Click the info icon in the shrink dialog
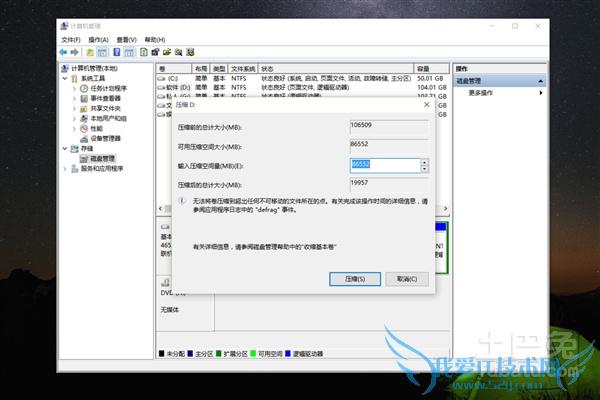This screenshot has width=600, height=400. (182, 201)
